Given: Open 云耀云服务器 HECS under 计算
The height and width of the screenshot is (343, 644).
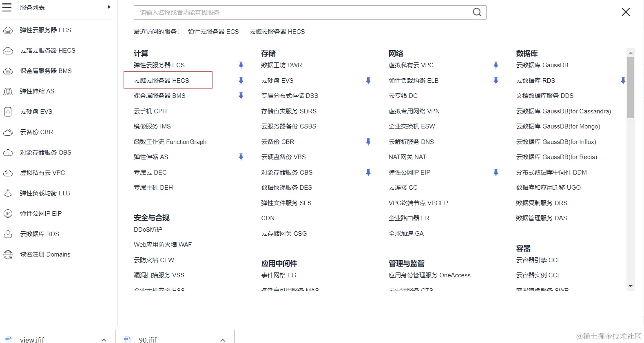Looking at the screenshot, I should click(x=162, y=81).
